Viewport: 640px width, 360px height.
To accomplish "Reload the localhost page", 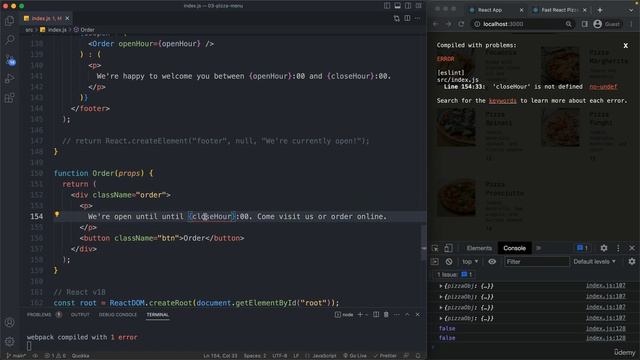I will point(461,24).
